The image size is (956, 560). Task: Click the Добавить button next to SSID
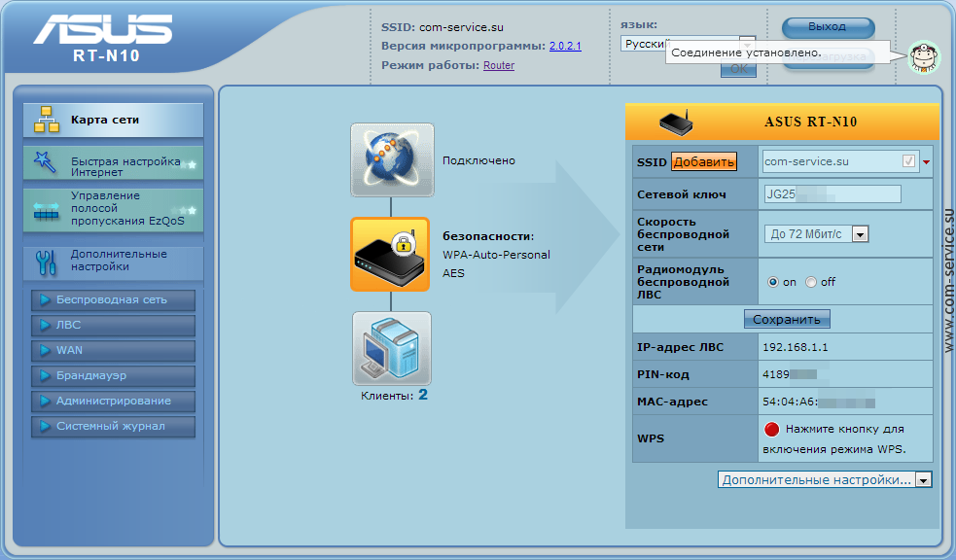(703, 162)
